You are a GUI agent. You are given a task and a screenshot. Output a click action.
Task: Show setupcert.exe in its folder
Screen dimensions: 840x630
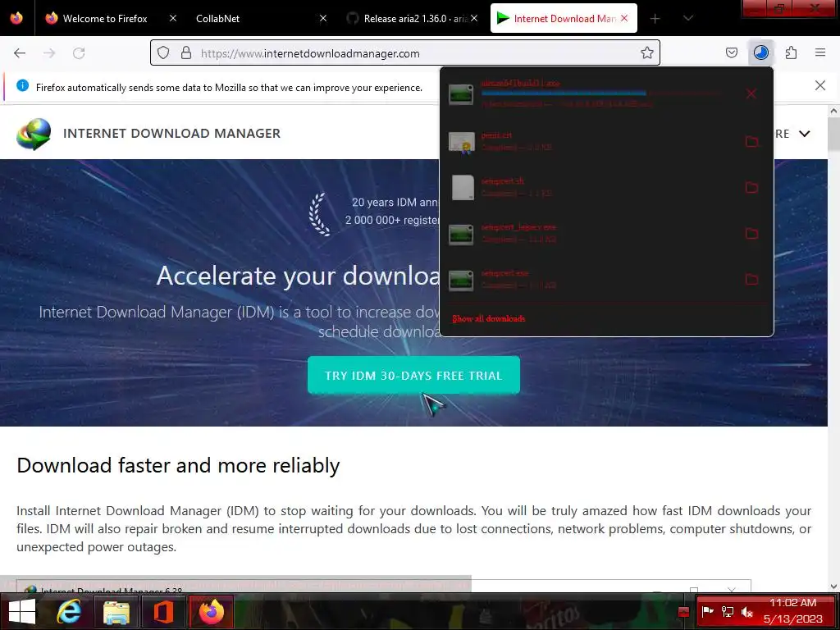[x=751, y=280]
